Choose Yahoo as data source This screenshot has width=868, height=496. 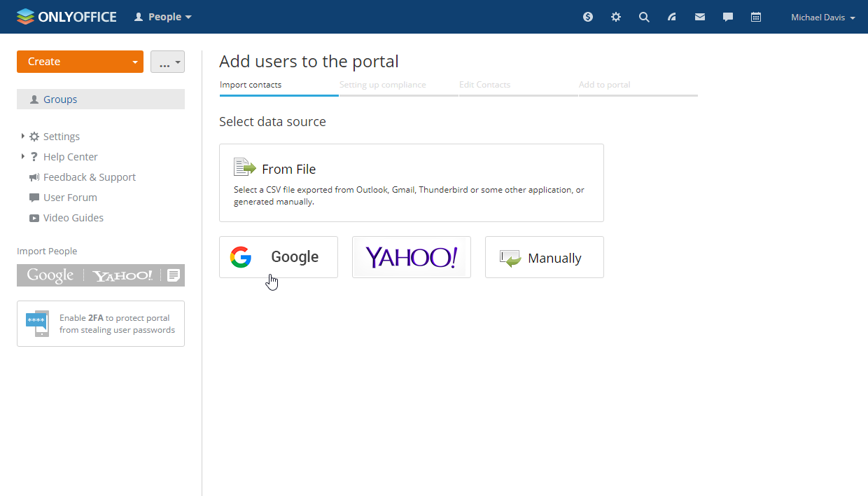point(412,257)
